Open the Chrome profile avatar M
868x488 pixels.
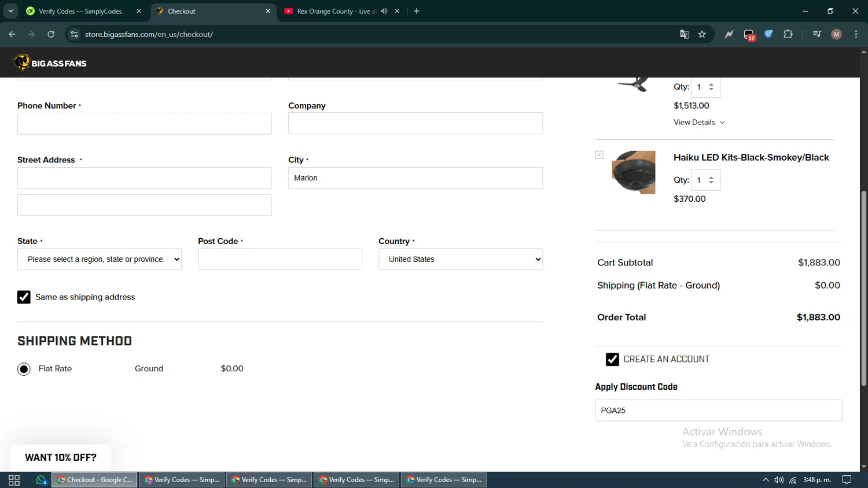tap(837, 34)
